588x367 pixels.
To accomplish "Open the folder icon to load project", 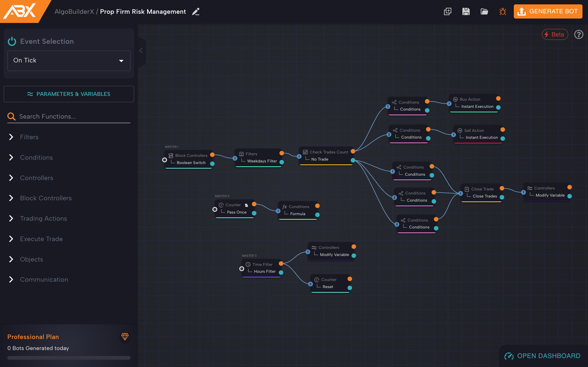I will [x=484, y=11].
